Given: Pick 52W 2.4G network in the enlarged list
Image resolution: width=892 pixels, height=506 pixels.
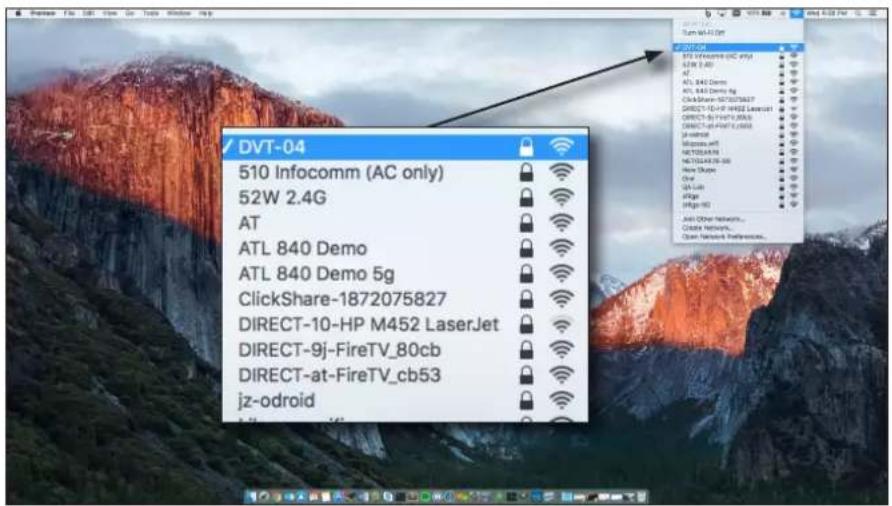Looking at the screenshot, I should click(x=405, y=198).
